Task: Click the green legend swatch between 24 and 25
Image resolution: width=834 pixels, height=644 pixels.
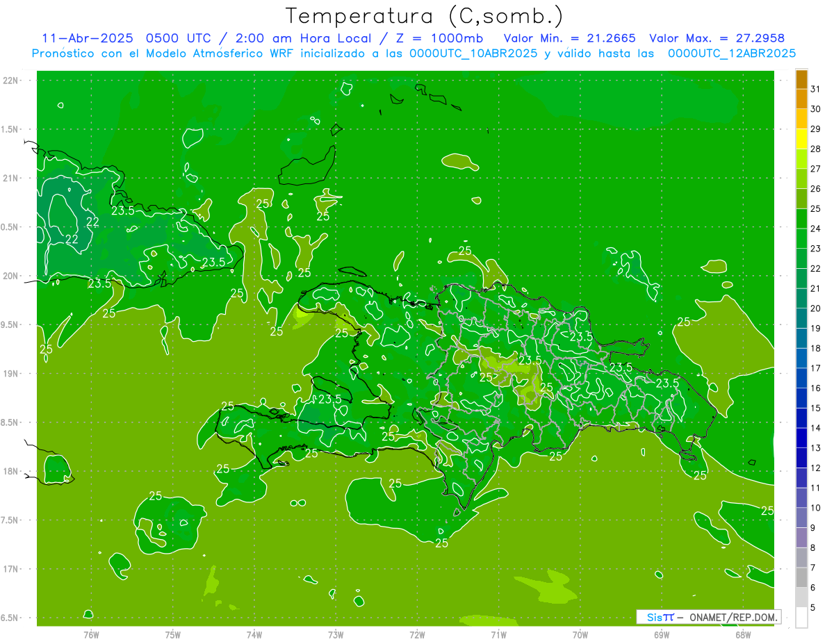Action: pos(801,219)
